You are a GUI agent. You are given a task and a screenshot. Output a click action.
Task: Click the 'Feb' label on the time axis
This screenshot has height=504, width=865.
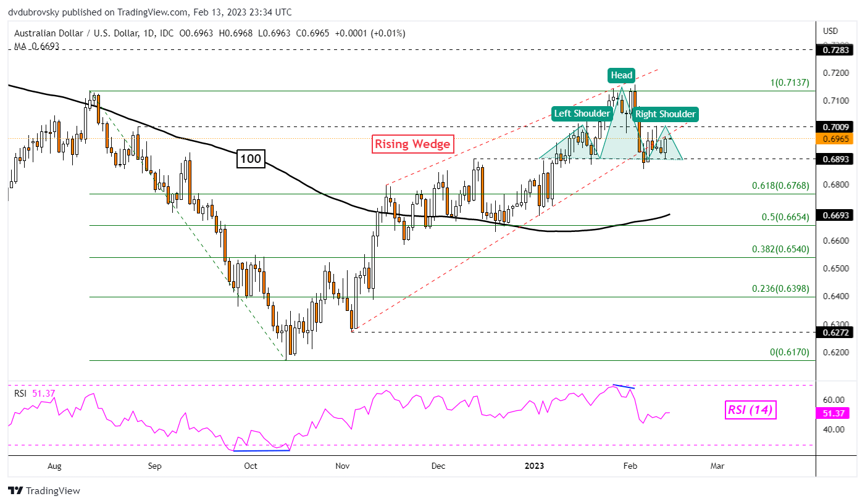point(629,466)
